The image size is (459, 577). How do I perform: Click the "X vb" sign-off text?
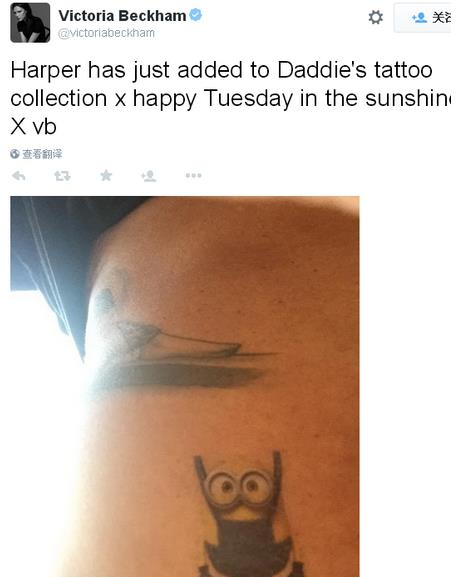pyautogui.click(x=33, y=127)
